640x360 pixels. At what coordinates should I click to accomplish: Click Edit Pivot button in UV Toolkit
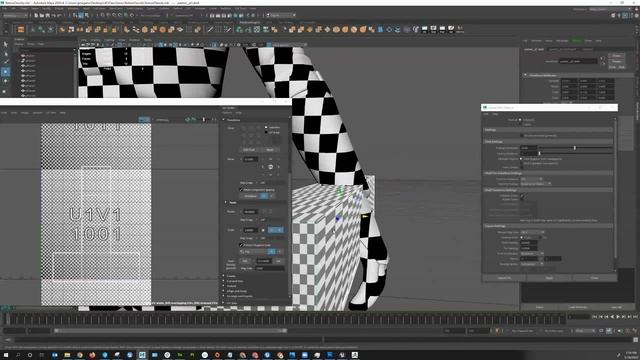(x=249, y=150)
